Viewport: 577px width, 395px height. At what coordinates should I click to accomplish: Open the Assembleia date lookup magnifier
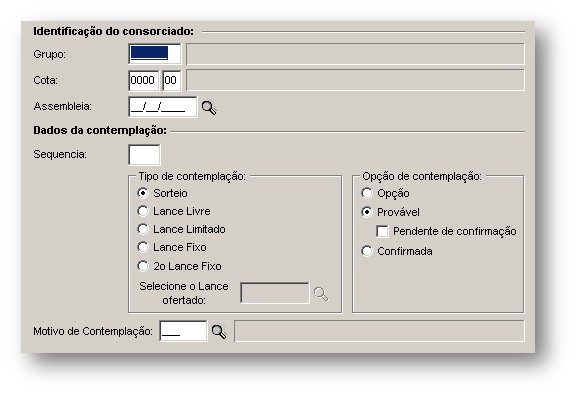coord(209,108)
